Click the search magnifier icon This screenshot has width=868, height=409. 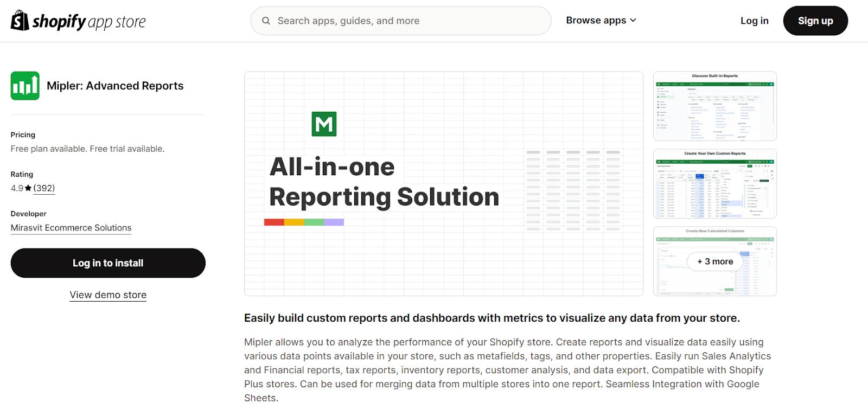(266, 21)
